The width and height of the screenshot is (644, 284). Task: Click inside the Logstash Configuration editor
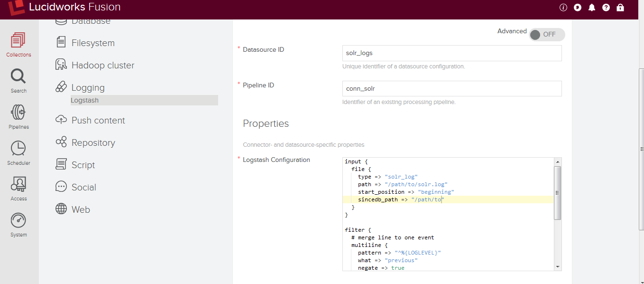[x=448, y=215]
